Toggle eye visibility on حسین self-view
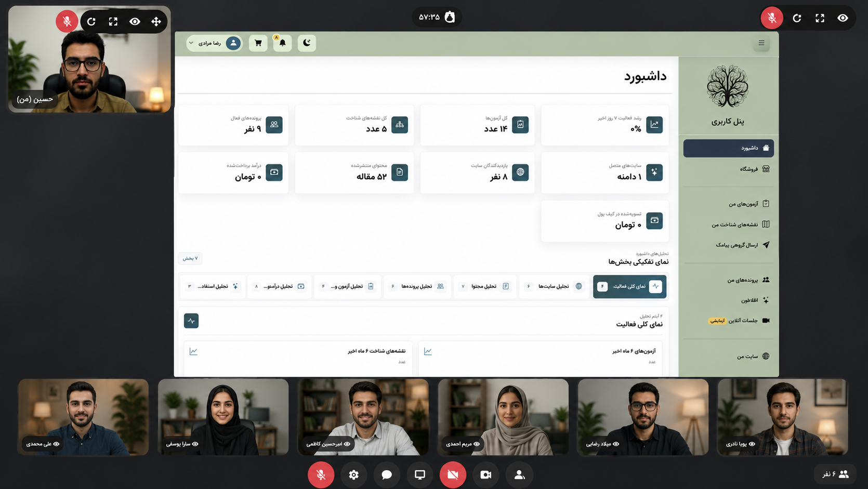 coord(135,21)
